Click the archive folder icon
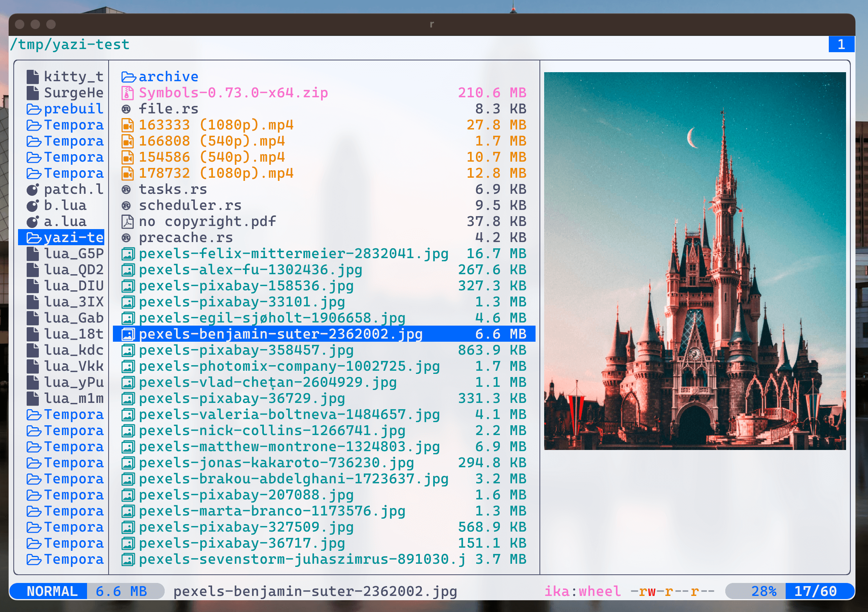868x612 pixels. pos(128,77)
